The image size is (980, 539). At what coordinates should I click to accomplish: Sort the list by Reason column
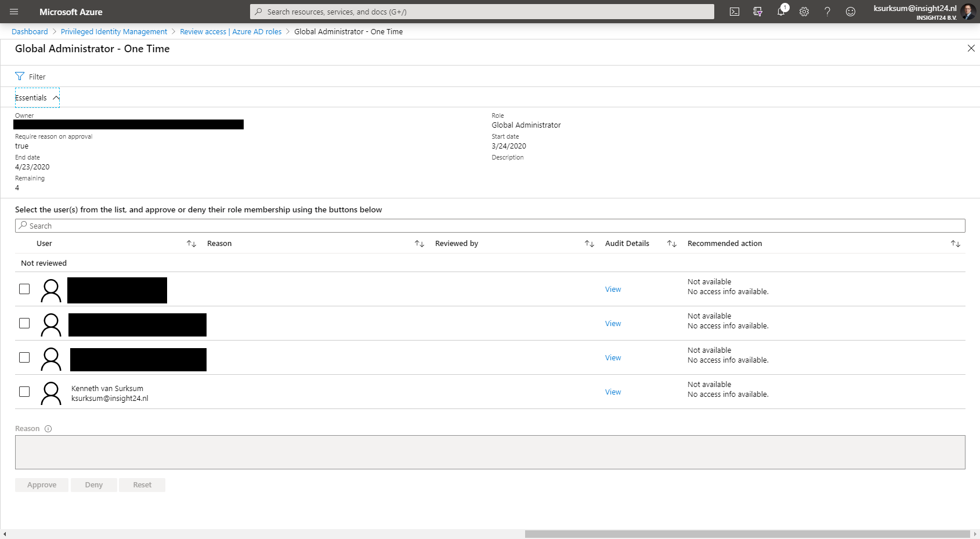(420, 244)
